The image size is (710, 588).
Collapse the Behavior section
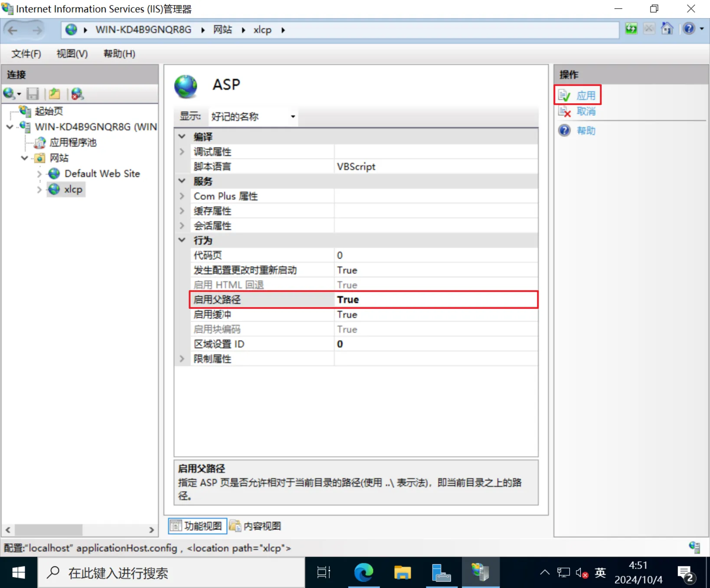(x=182, y=240)
